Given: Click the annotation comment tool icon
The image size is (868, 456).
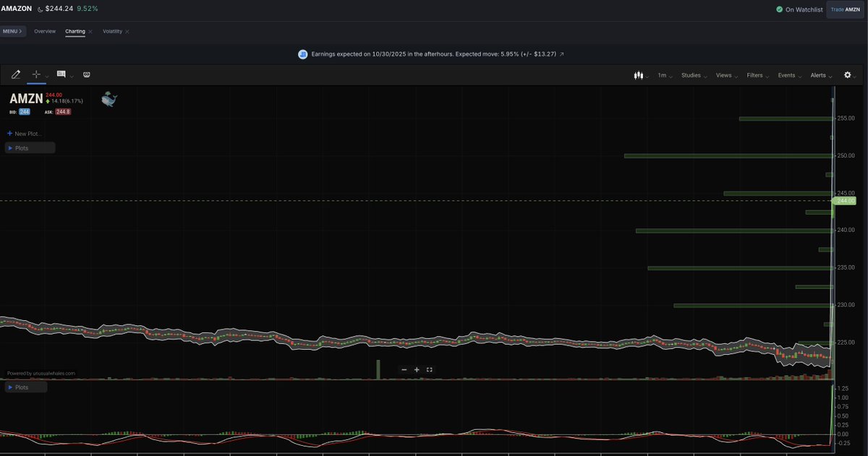Looking at the screenshot, I should 61,74.
